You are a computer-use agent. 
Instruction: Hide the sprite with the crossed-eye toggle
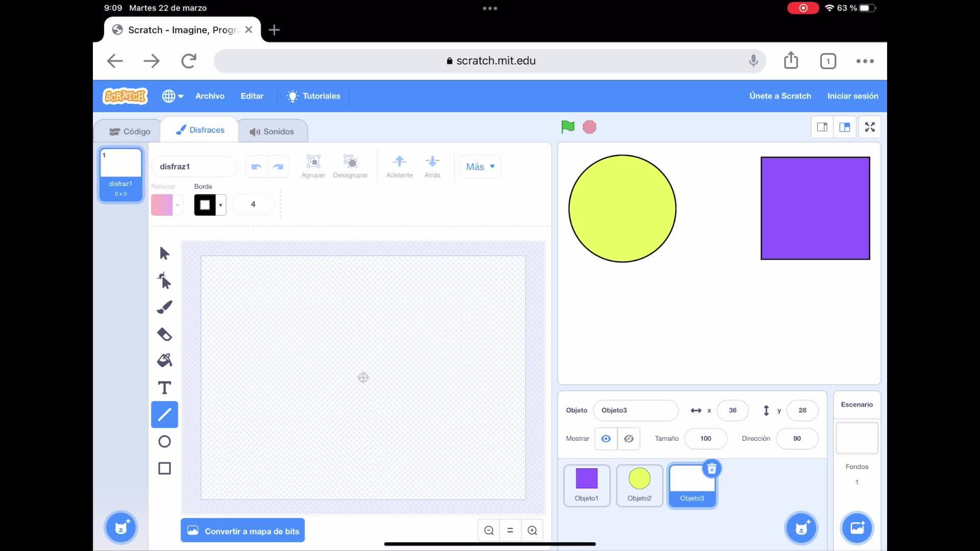[629, 439]
